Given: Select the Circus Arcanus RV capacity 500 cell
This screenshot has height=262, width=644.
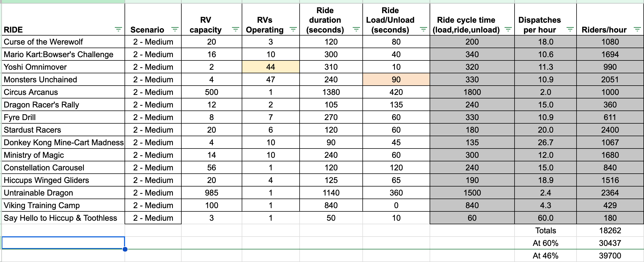Looking at the screenshot, I should pyautogui.click(x=211, y=92).
